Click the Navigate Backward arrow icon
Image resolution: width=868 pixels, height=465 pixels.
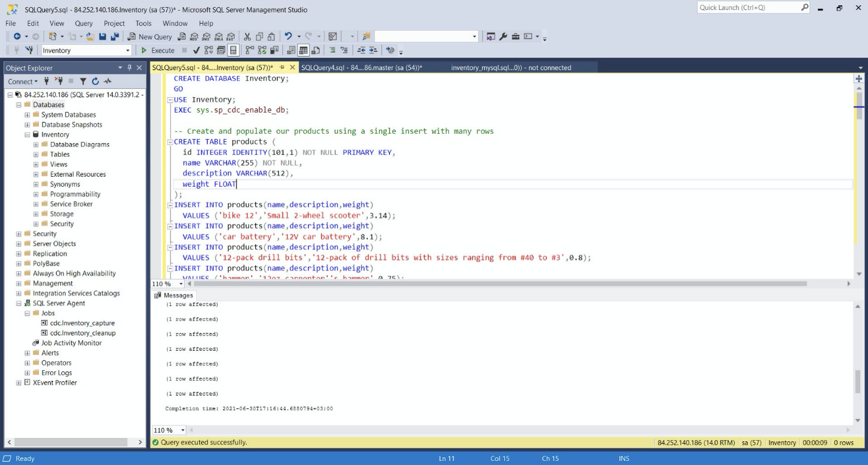(x=17, y=37)
